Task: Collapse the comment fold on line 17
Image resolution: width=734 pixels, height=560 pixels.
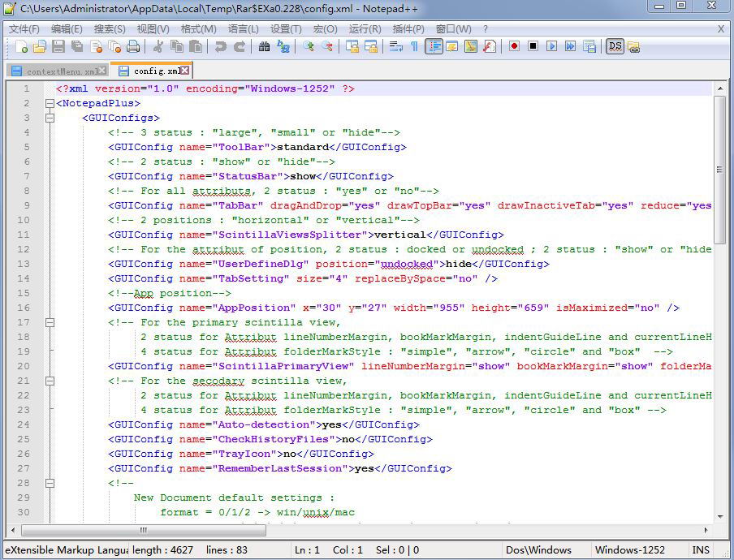Action: pyautogui.click(x=50, y=322)
